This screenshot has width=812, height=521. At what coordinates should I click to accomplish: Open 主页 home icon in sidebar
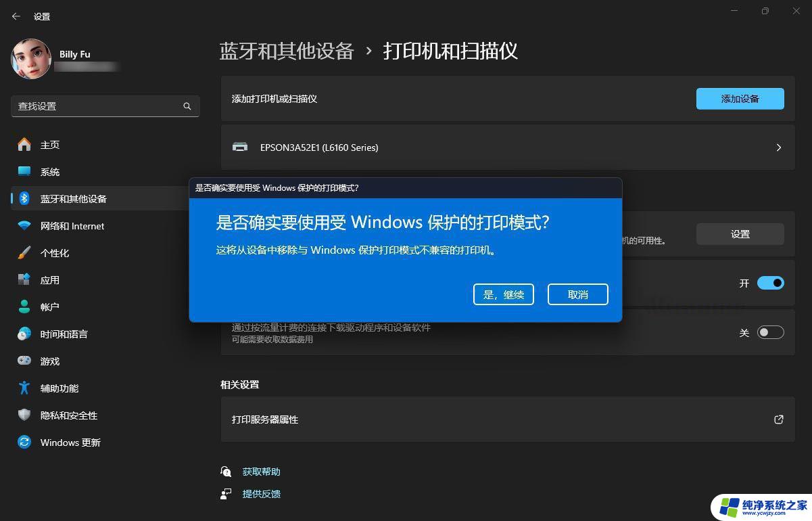coord(24,145)
